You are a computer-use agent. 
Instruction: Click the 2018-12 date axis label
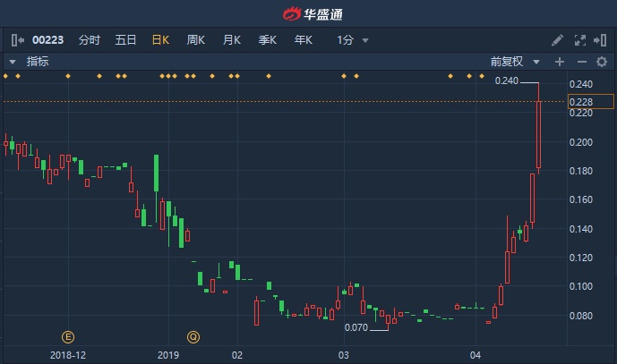[68, 355]
